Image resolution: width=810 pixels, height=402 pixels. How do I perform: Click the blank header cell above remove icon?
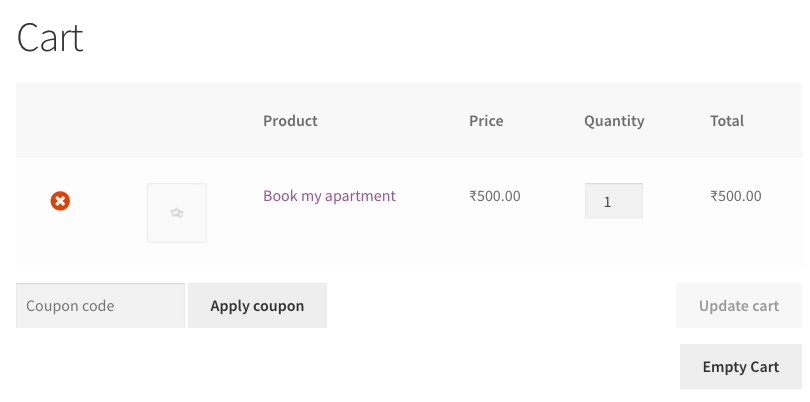60,120
